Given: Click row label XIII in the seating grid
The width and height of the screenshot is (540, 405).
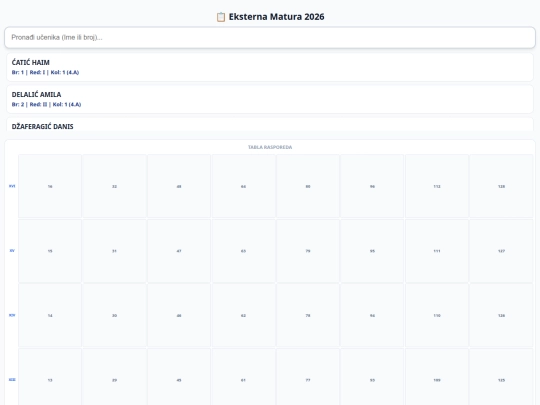Looking at the screenshot, I should point(12,380).
